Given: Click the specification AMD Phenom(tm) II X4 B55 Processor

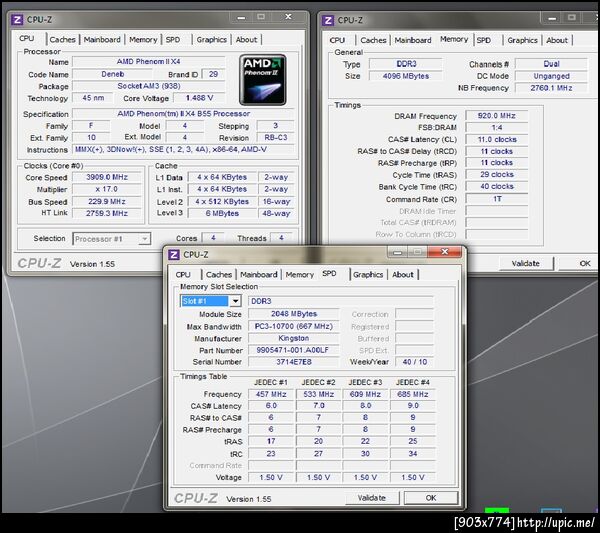Looking at the screenshot, I should pyautogui.click(x=183, y=114).
